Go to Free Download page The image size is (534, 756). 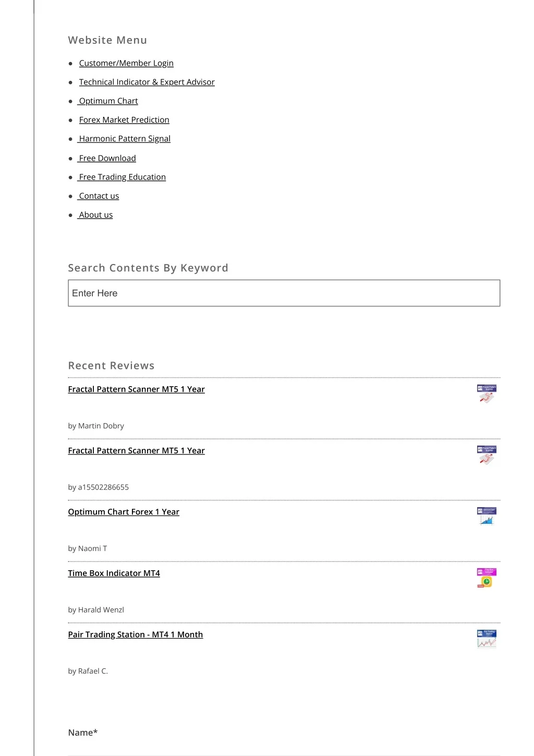coord(107,158)
